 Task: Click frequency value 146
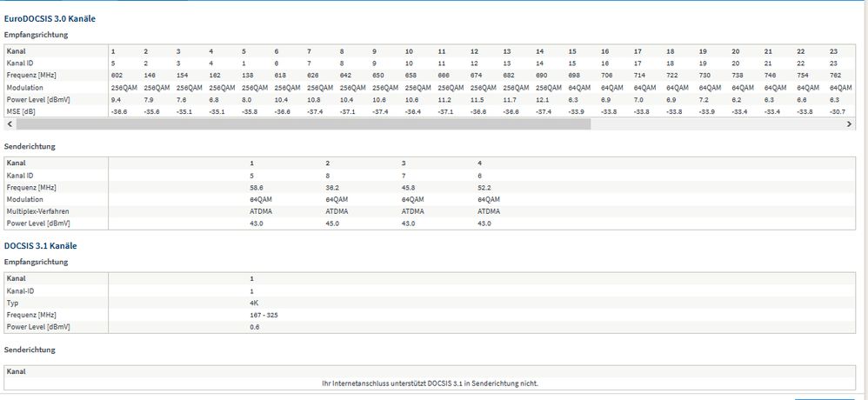(150, 76)
